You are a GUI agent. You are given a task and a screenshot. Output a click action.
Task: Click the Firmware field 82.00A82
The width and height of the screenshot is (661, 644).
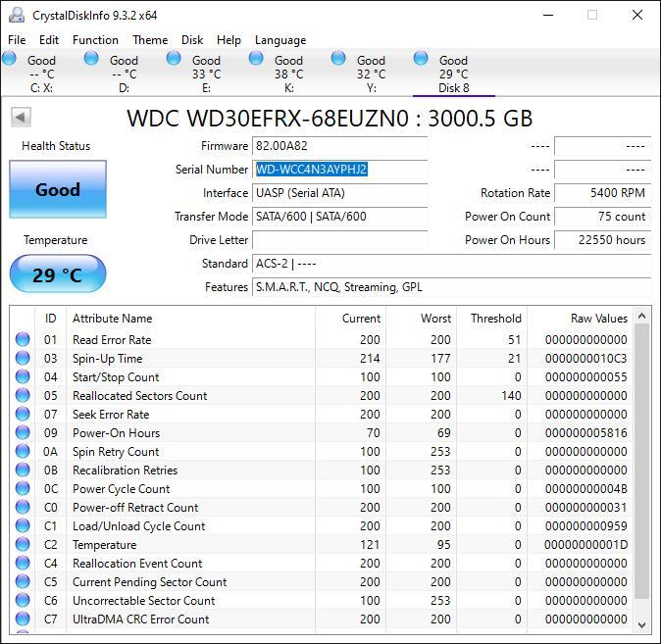(339, 146)
